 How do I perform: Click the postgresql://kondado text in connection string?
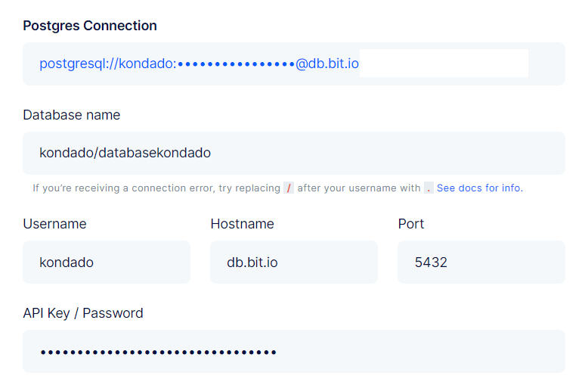coord(107,64)
